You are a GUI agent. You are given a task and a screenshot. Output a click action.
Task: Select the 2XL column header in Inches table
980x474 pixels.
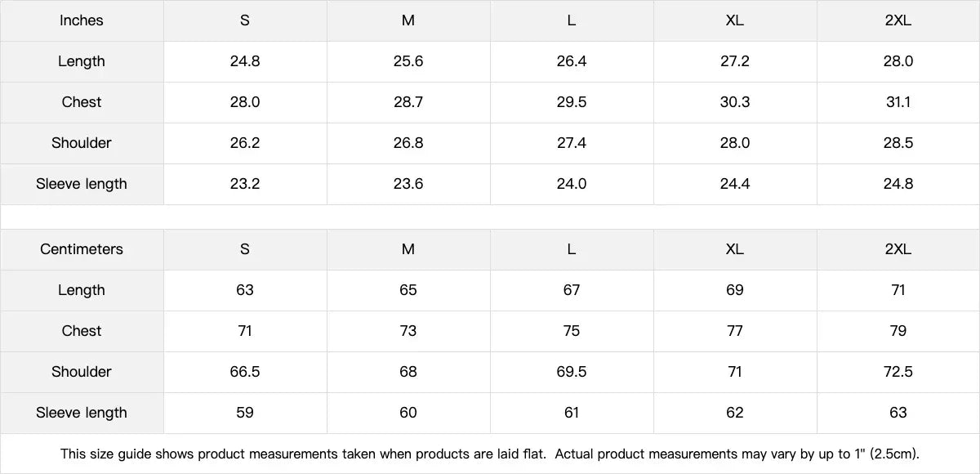click(898, 20)
